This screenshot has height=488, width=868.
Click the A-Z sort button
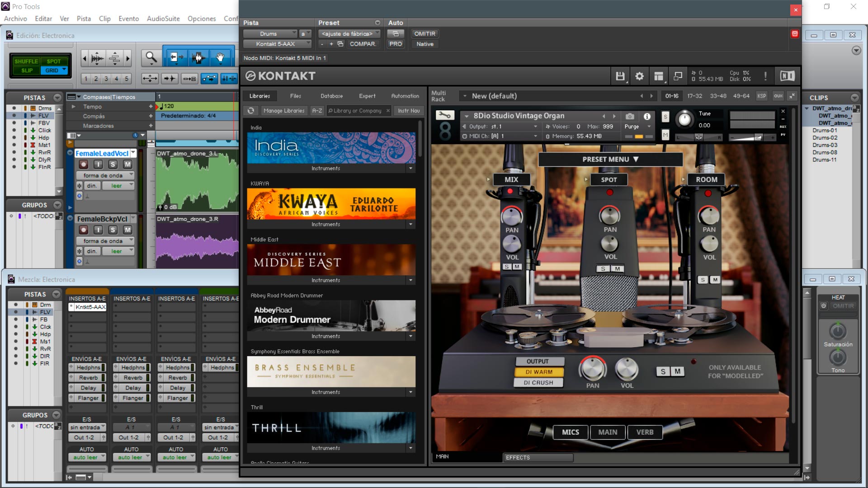[317, 111]
